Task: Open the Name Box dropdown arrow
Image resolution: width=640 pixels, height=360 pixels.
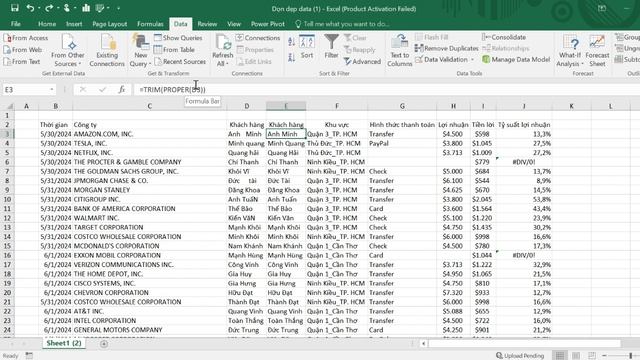Action: coord(51,89)
